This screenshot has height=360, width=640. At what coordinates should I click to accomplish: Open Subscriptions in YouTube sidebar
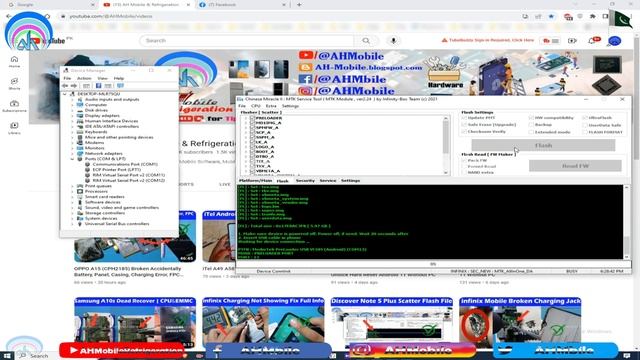click(14, 106)
